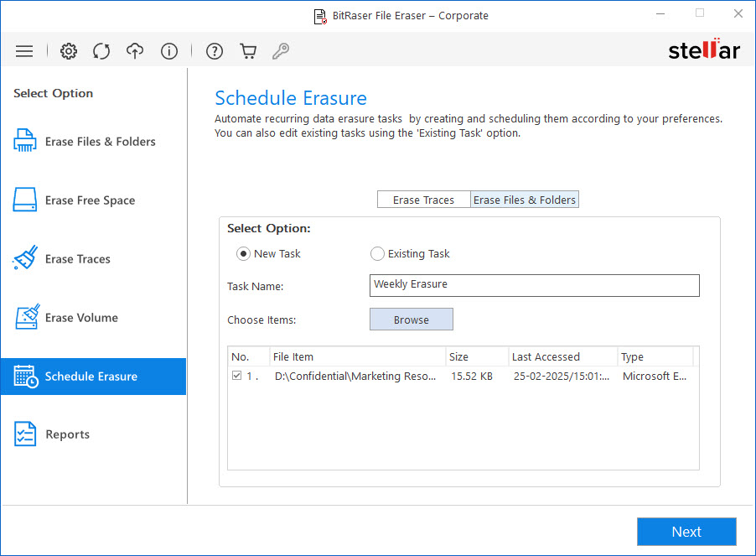Click the Schedule Erasure calendar icon
The width and height of the screenshot is (756, 556).
pyautogui.click(x=26, y=377)
